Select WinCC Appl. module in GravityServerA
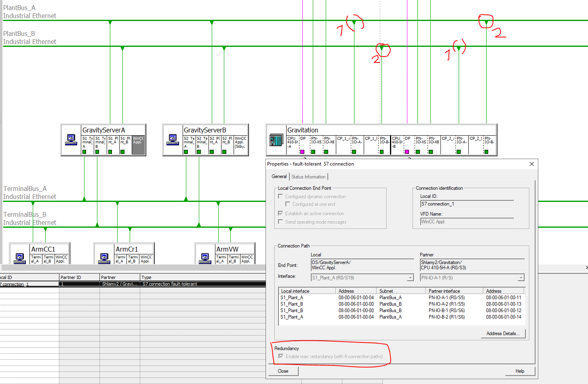The height and width of the screenshot is (384, 588). click(x=138, y=145)
